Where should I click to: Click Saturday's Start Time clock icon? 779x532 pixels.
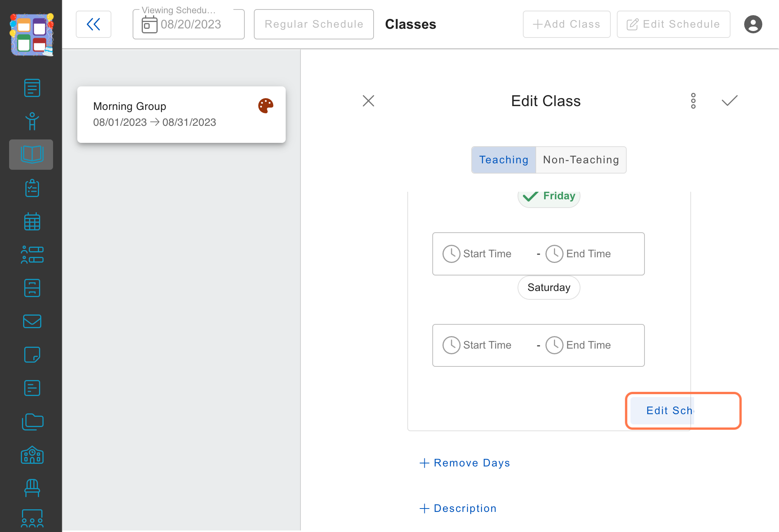click(451, 345)
